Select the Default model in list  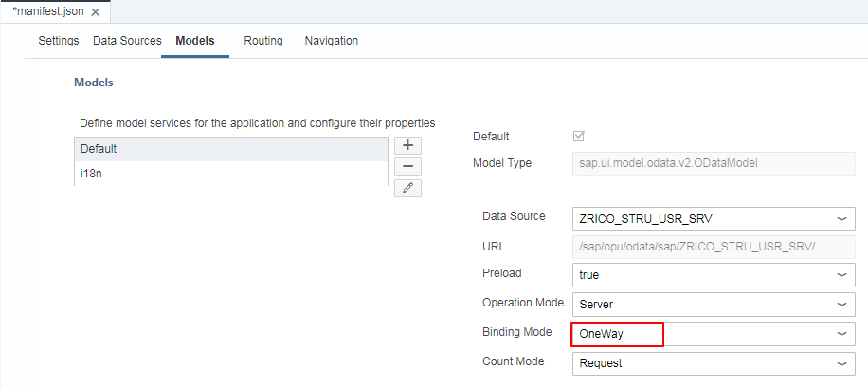tap(230, 149)
